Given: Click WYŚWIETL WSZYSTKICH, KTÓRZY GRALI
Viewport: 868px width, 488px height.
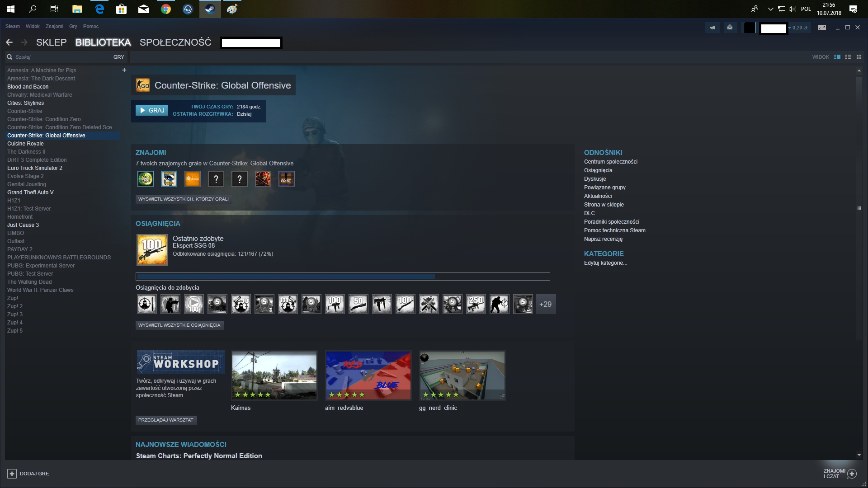Looking at the screenshot, I should [x=184, y=199].
